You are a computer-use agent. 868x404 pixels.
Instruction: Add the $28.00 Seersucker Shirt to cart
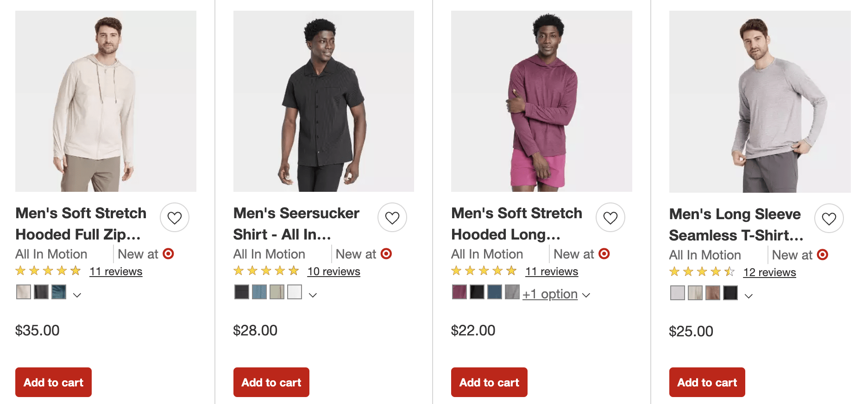(271, 382)
